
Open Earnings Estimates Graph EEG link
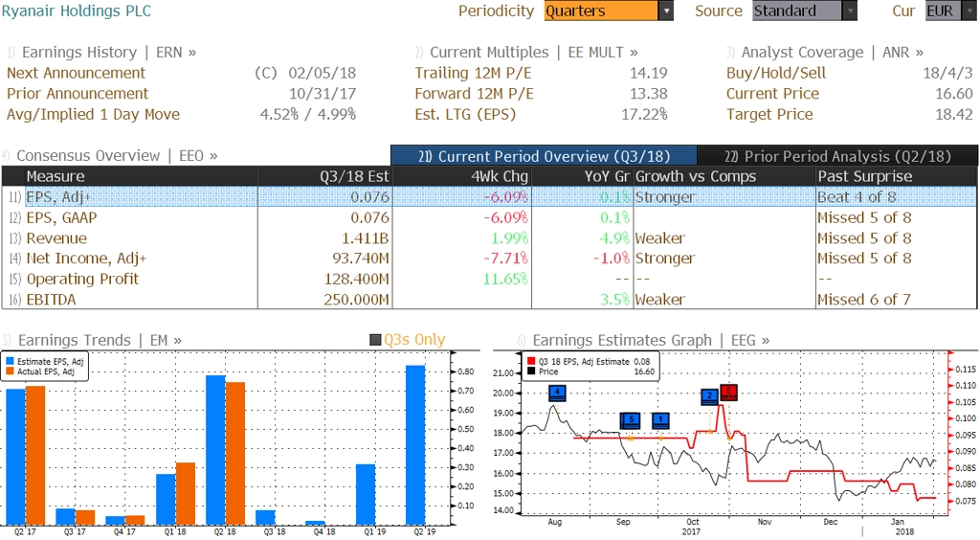pyautogui.click(x=651, y=340)
